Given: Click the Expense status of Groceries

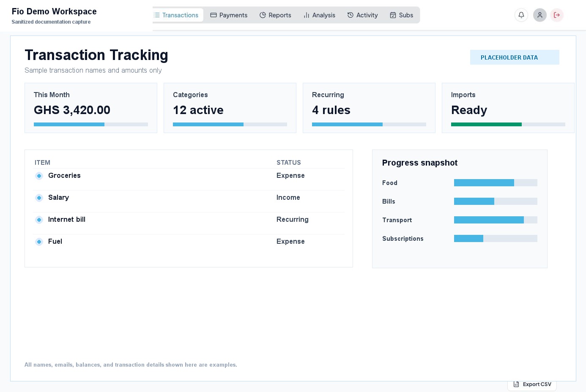Looking at the screenshot, I should 290,176.
